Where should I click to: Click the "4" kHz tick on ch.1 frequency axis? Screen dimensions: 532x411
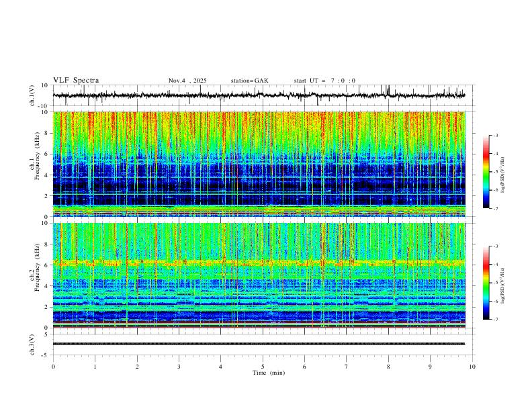(46, 175)
